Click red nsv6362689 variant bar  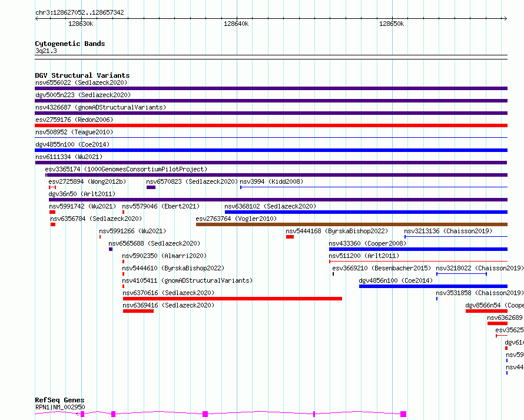498,323
